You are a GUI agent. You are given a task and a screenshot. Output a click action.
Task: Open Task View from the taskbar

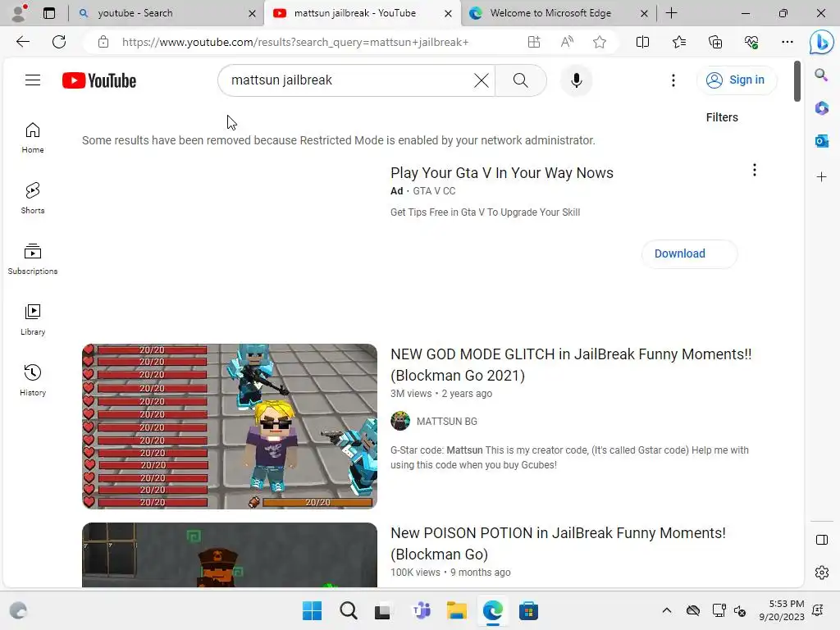click(x=384, y=610)
